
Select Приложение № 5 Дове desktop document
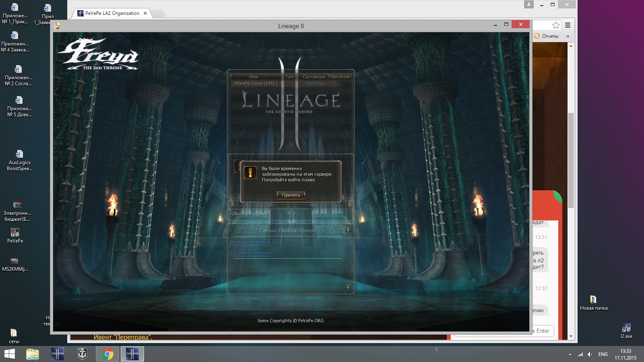[x=19, y=107]
